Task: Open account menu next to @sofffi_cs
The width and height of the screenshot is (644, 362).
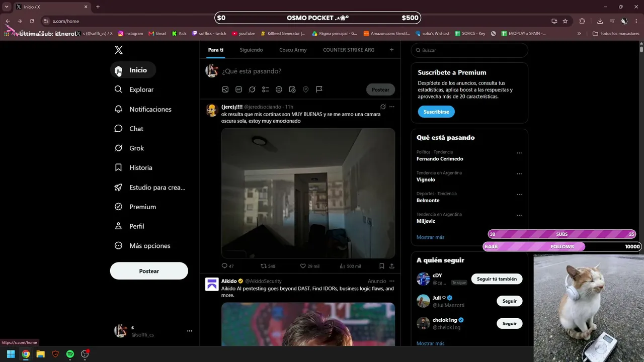Action: pyautogui.click(x=190, y=331)
